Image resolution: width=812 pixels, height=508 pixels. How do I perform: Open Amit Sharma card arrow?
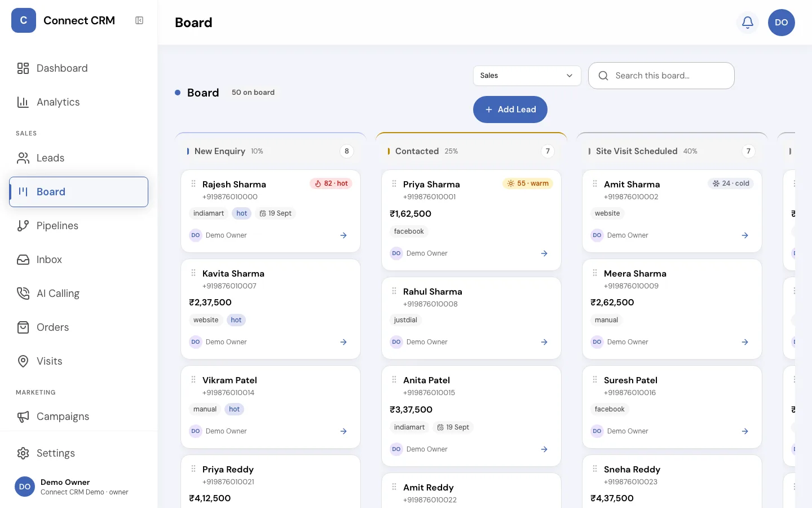coord(745,235)
